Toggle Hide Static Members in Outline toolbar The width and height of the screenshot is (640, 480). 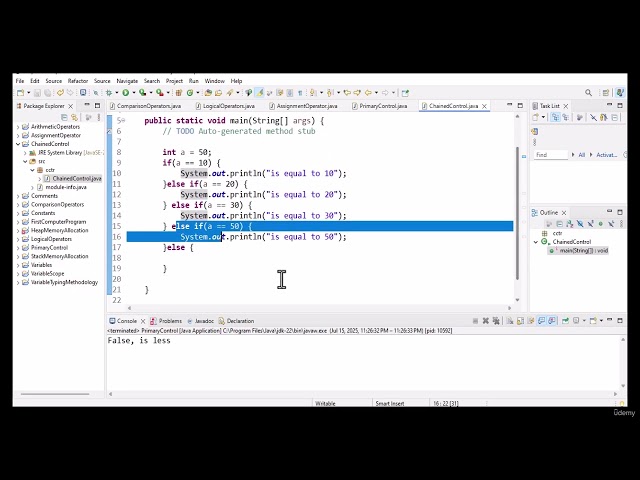point(590,224)
